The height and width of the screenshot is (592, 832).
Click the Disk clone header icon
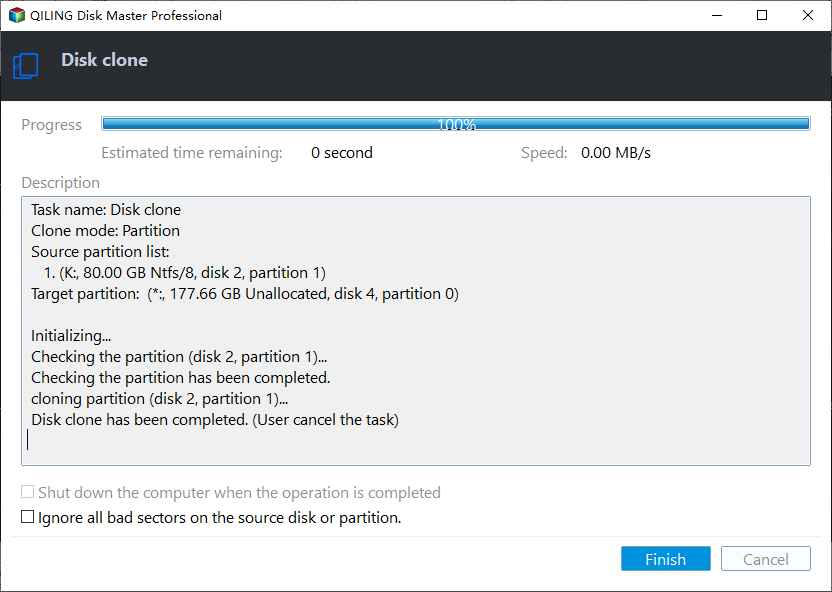pos(25,66)
